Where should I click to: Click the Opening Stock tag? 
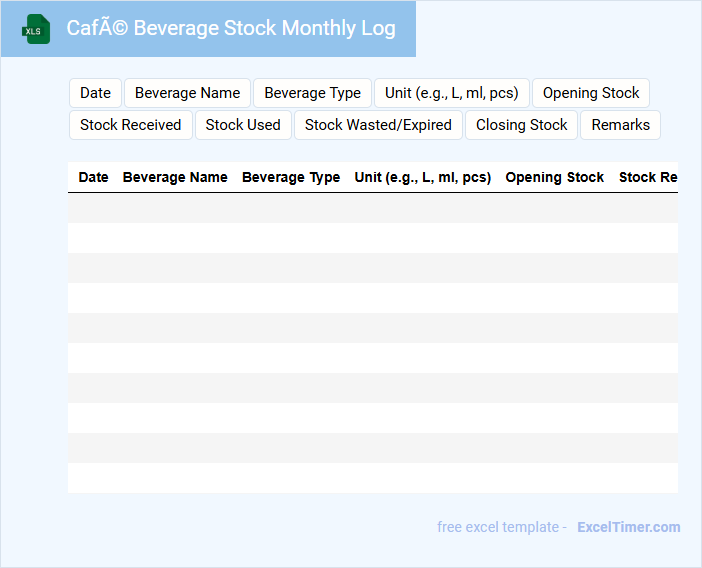(x=590, y=93)
